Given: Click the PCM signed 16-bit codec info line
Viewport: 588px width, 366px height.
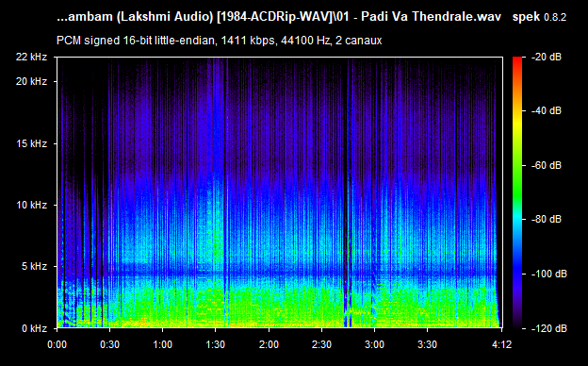Looking at the screenshot, I should 219,41.
